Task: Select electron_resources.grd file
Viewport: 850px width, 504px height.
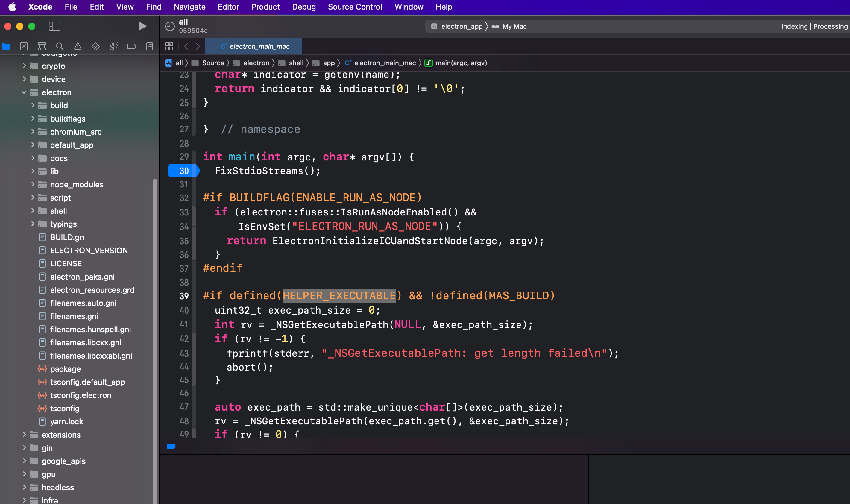Action: click(x=92, y=290)
